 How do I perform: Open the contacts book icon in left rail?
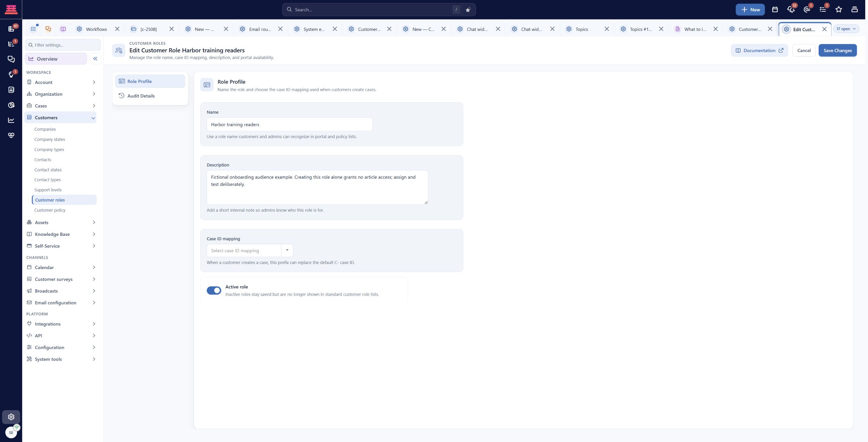point(11,90)
